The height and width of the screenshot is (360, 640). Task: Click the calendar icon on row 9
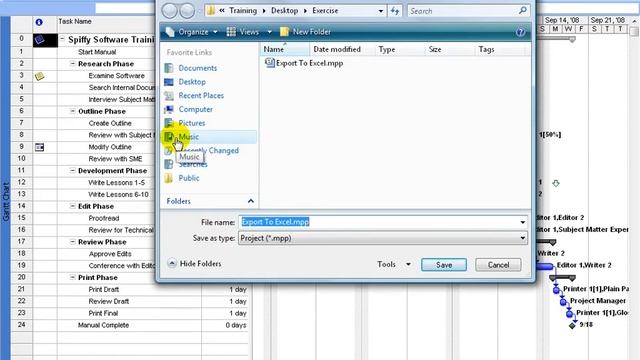tap(39, 147)
